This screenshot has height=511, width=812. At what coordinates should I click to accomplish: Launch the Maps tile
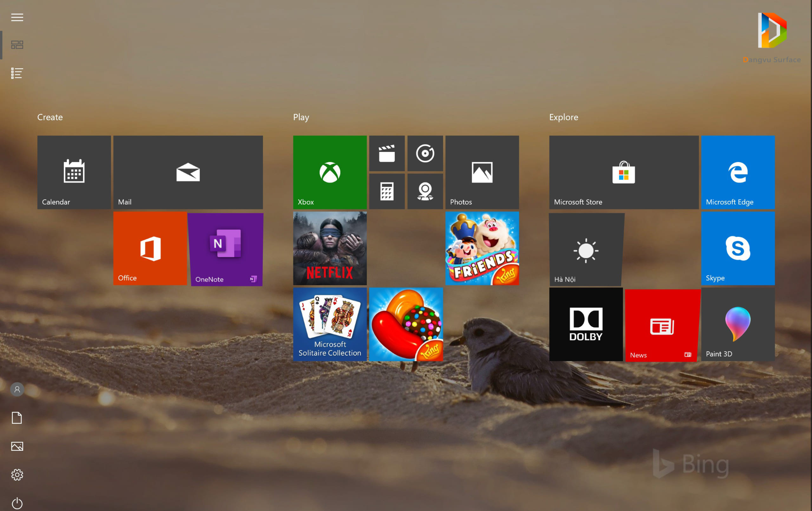pos(425,191)
